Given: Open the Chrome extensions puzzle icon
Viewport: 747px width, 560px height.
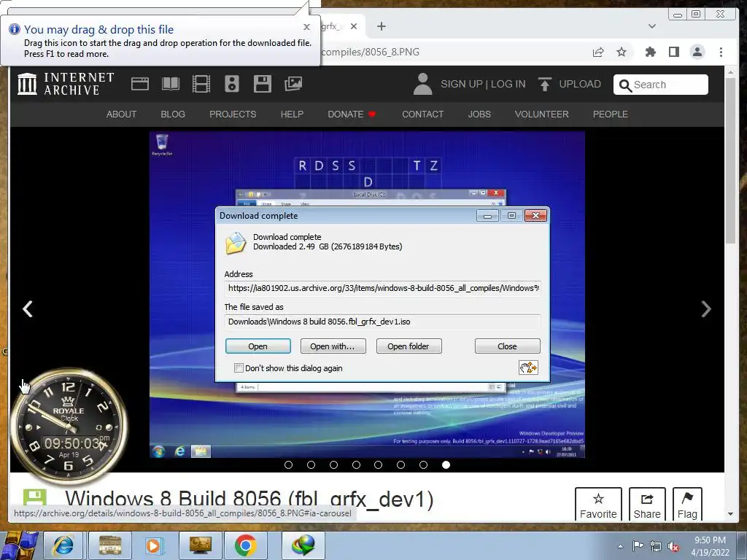Looking at the screenshot, I should pyautogui.click(x=650, y=52).
